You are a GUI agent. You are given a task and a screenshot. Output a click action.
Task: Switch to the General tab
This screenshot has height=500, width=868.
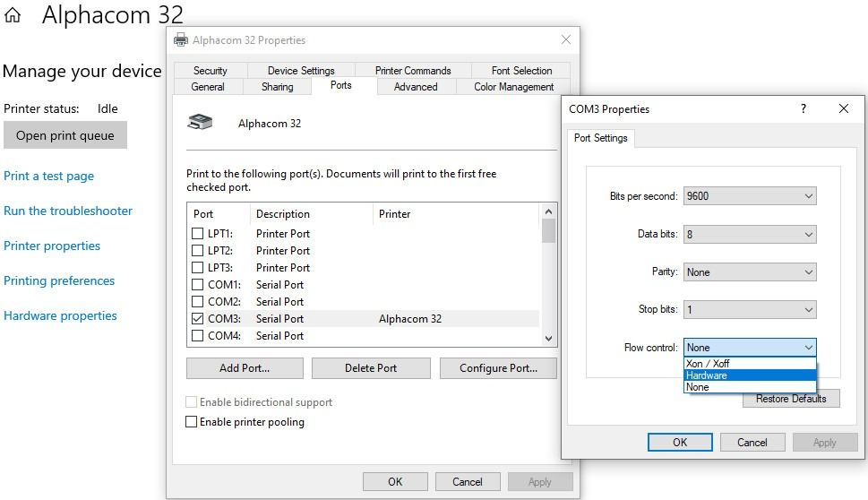pos(208,86)
